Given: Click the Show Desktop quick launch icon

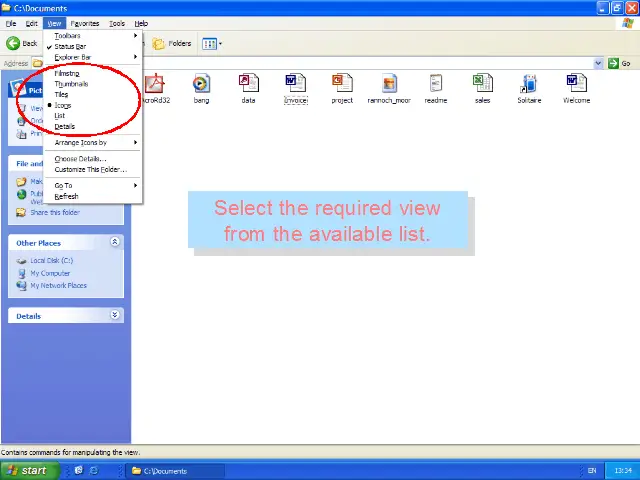Looking at the screenshot, I should pos(79,470).
